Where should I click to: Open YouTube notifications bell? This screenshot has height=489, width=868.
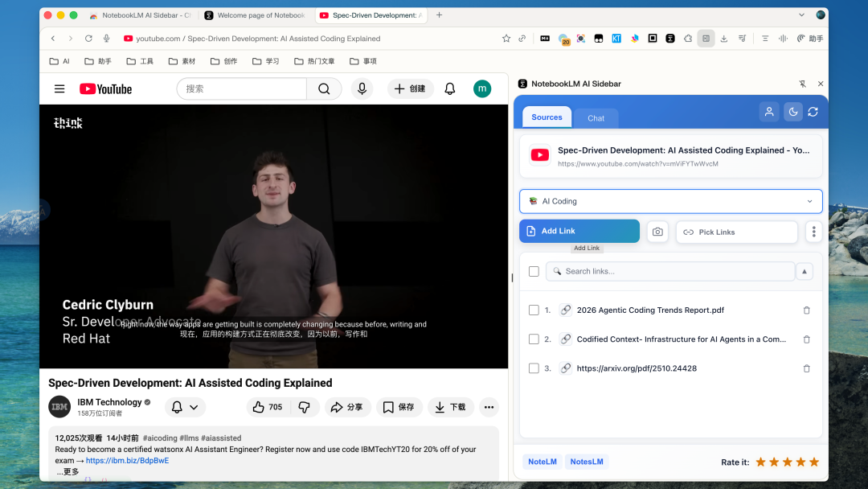tap(450, 88)
